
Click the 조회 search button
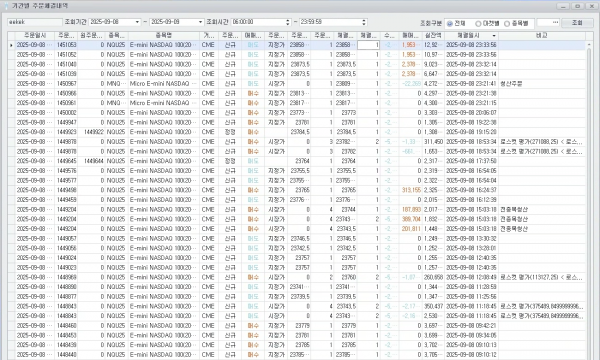pos(577,23)
